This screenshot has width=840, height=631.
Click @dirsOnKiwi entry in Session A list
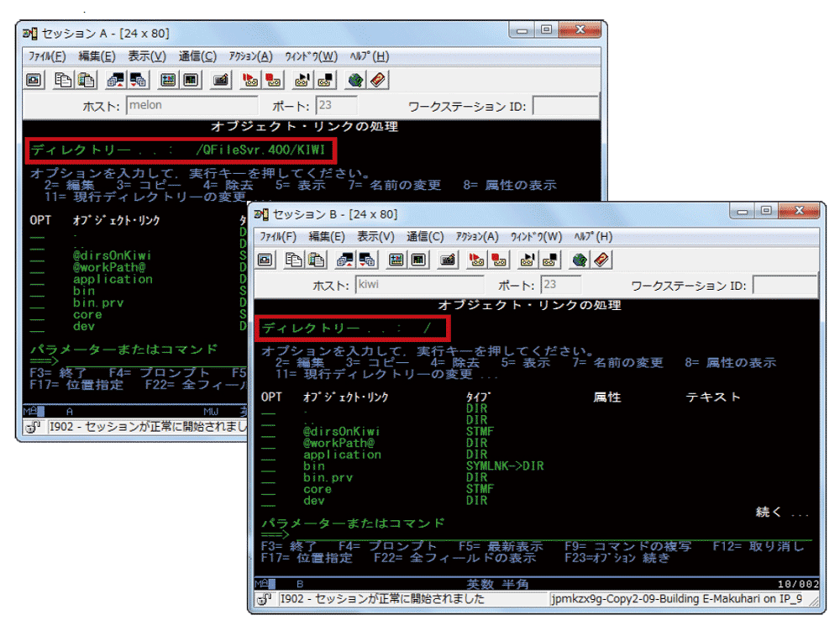point(112,255)
